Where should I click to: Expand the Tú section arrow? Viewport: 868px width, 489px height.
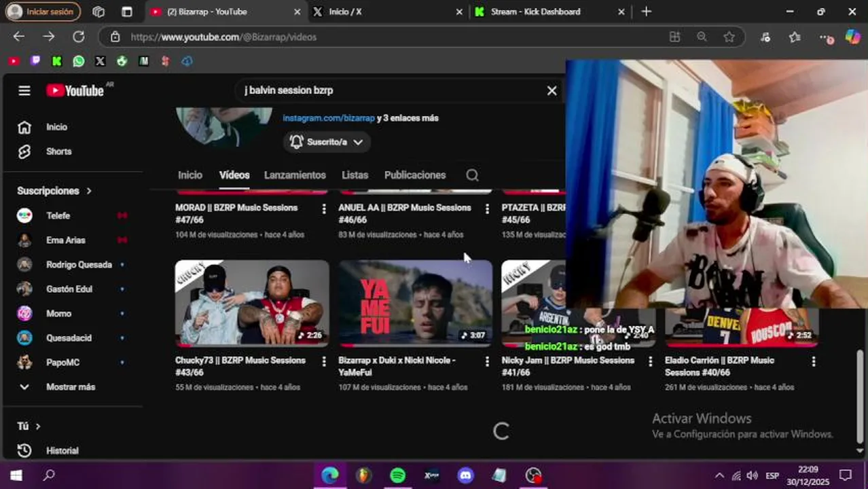coord(38,427)
